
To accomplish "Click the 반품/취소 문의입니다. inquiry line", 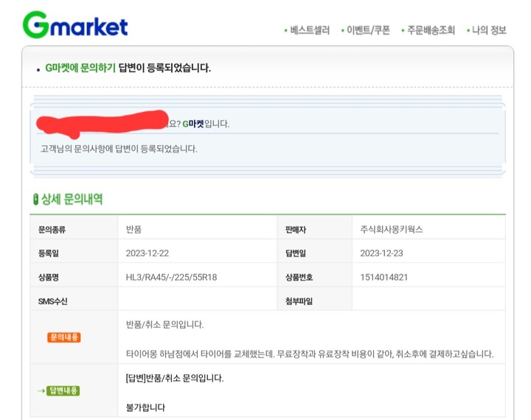I will click(x=164, y=324).
